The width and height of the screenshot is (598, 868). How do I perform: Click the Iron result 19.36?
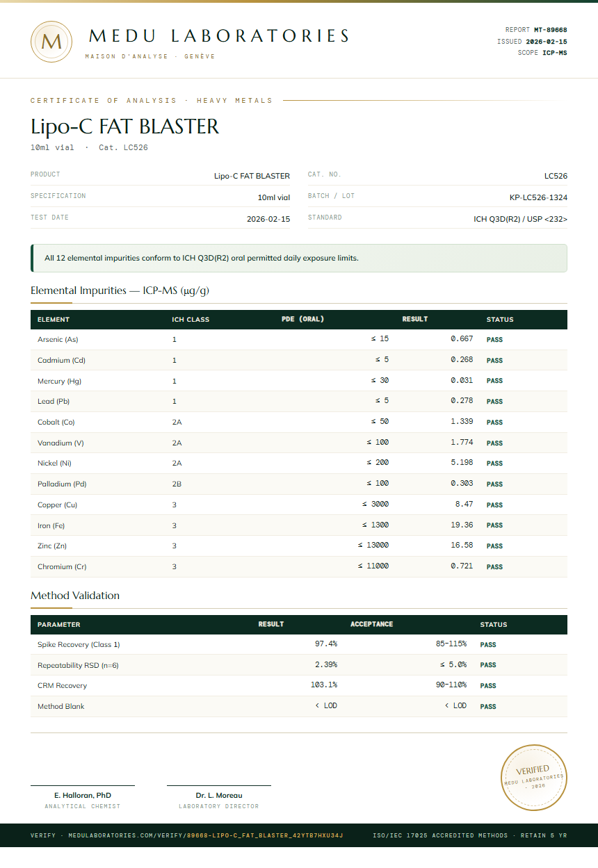pyautogui.click(x=462, y=525)
